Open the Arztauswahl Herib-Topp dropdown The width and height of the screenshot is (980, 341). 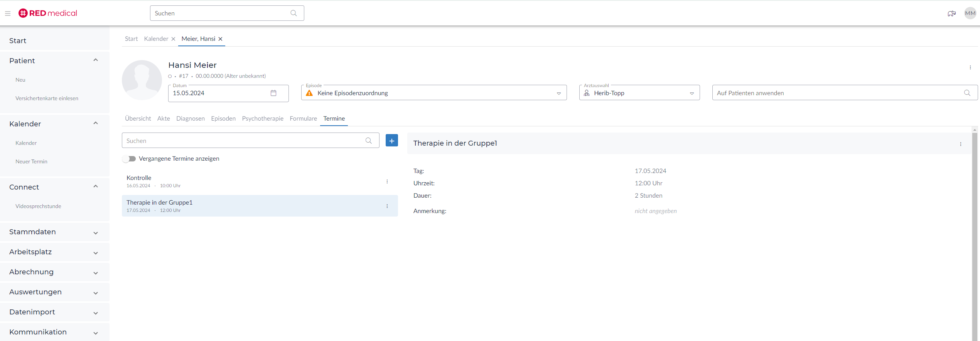(692, 93)
